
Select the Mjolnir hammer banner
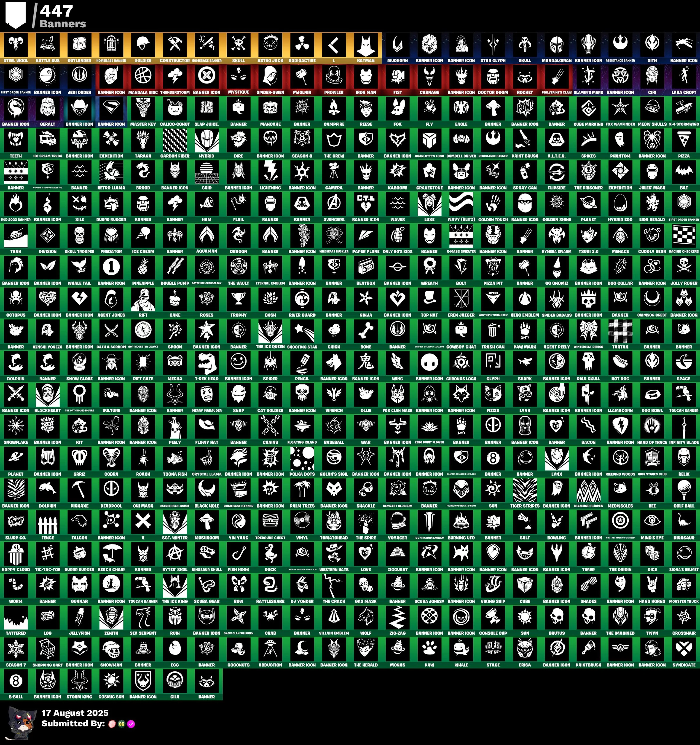pyautogui.click(x=302, y=77)
